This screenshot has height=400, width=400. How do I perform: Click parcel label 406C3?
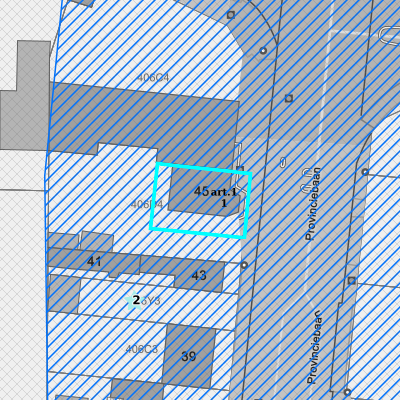142,349
